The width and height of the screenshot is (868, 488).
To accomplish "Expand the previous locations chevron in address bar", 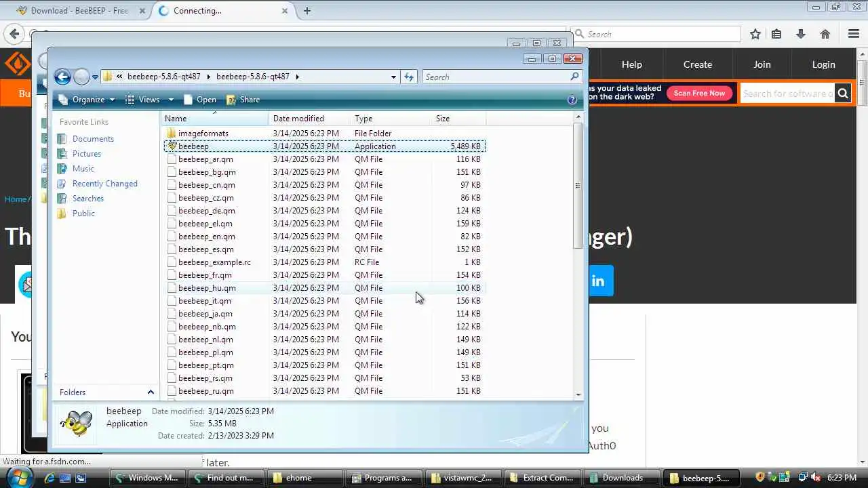I will point(120,77).
